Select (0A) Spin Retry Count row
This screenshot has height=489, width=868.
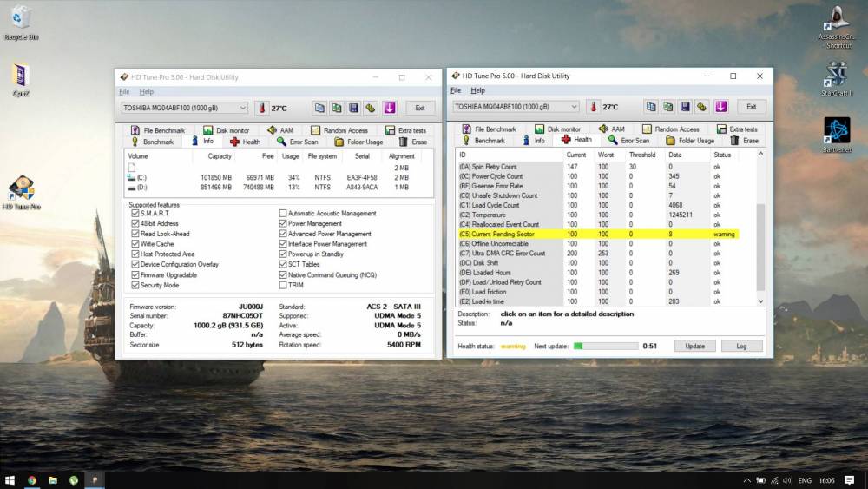tap(598, 167)
